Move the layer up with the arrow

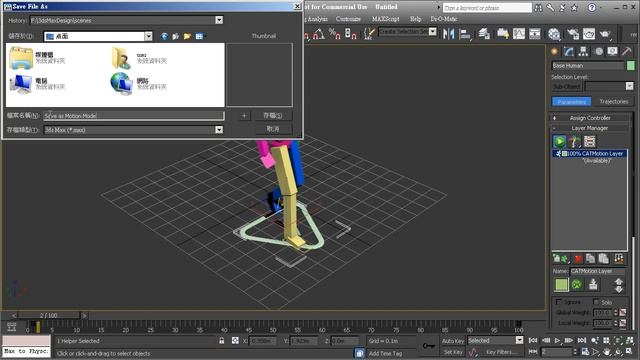click(x=619, y=282)
